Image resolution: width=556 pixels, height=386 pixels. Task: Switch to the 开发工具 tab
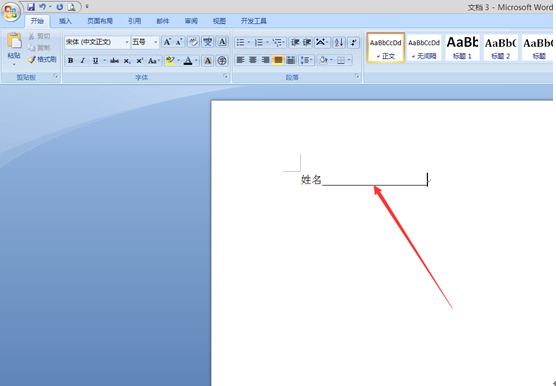click(254, 21)
